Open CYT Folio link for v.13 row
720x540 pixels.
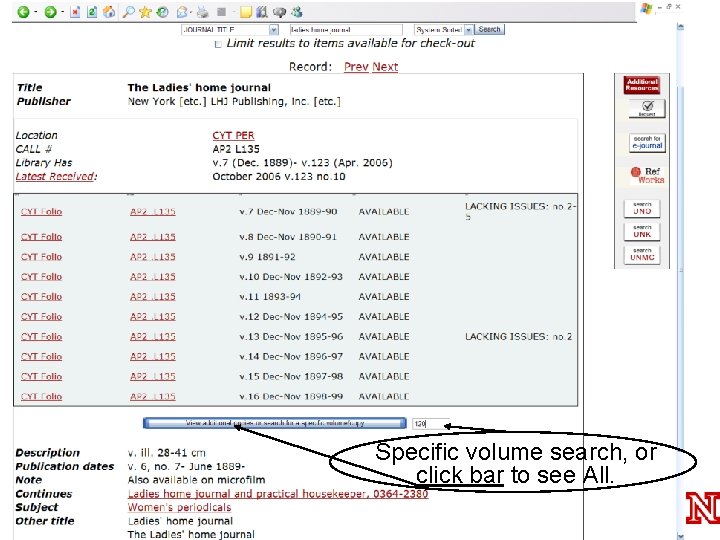(x=41, y=337)
